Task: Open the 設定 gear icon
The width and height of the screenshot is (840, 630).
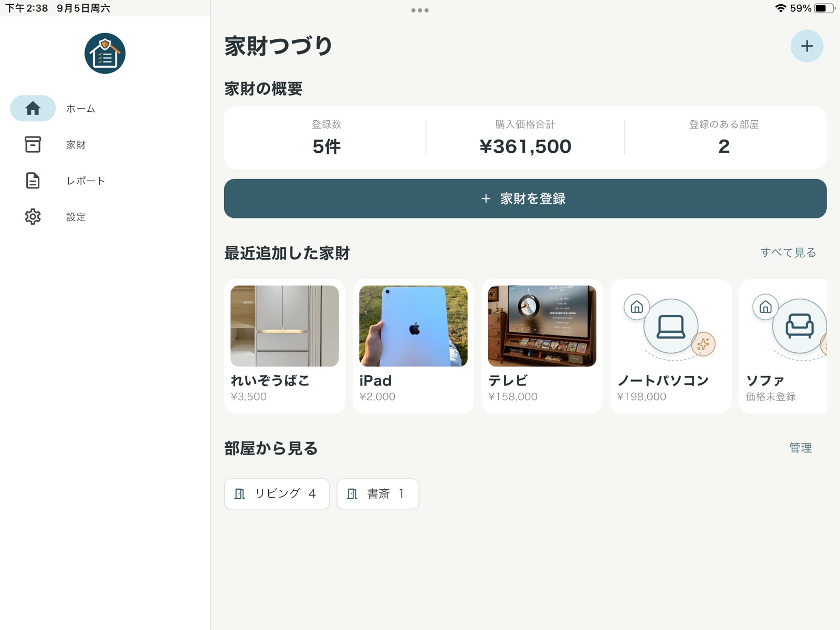Action: click(33, 216)
